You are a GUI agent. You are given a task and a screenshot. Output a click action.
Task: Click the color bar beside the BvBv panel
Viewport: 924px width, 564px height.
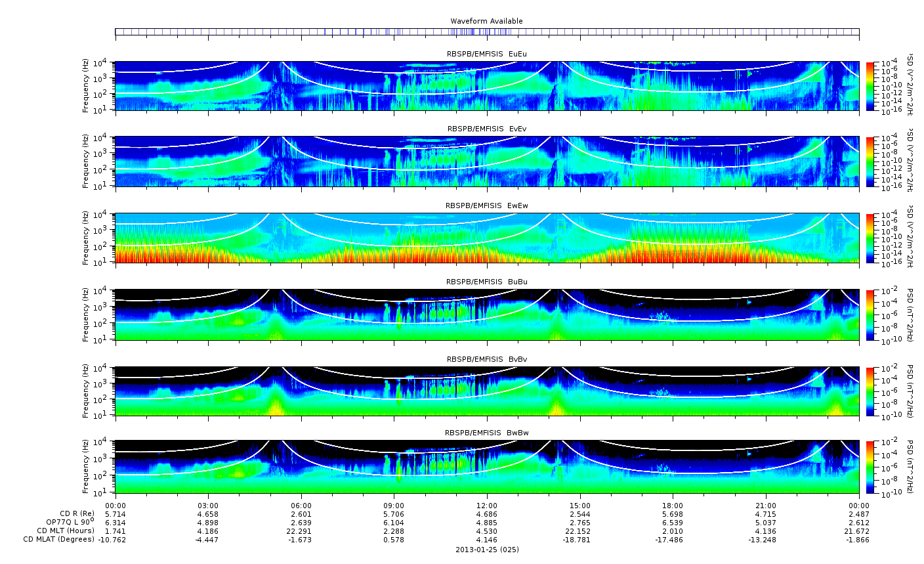click(870, 391)
